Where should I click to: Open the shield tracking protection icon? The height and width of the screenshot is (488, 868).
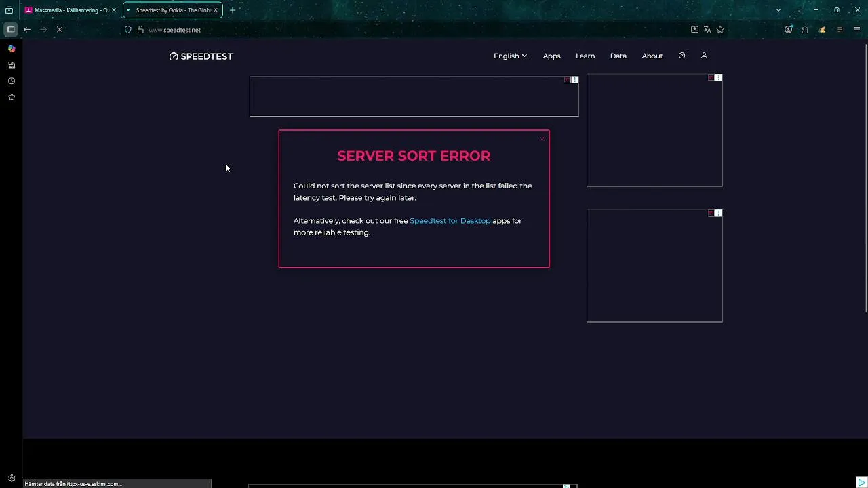[x=127, y=29]
